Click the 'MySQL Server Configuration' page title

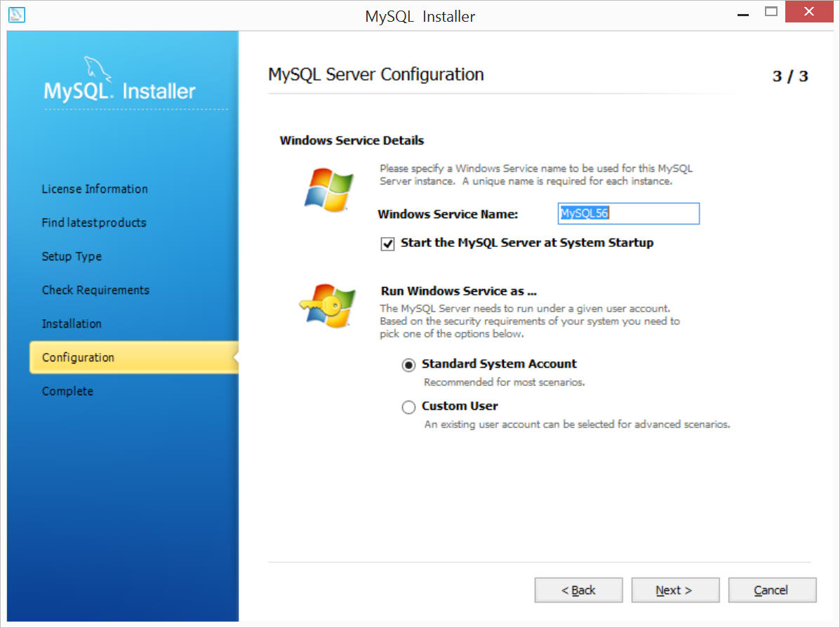[376, 74]
